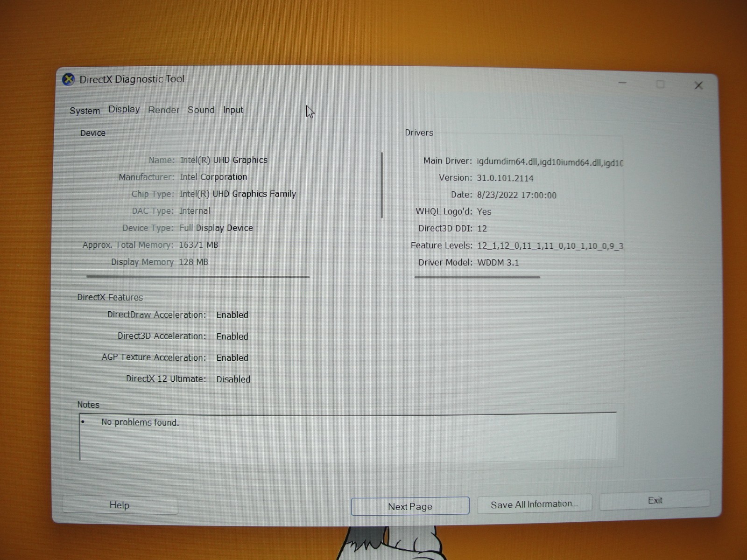Image resolution: width=747 pixels, height=560 pixels.
Task: Click the 'Device' group label
Action: [93, 133]
